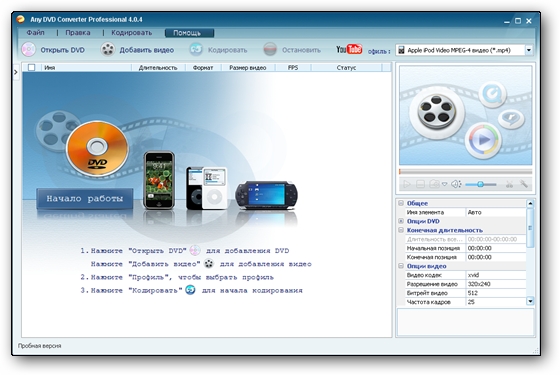Viewport: 560px width, 375px height.
Task: Collapse the Опции видео section
Action: 401,266
